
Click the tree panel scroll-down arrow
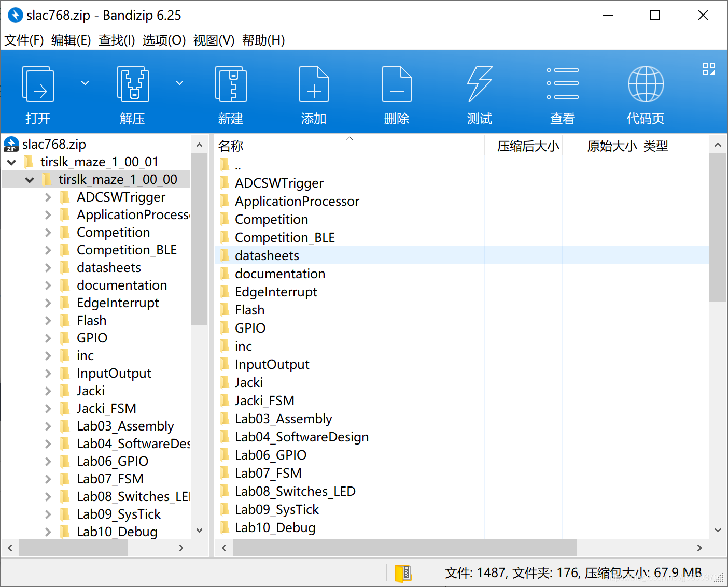199,530
